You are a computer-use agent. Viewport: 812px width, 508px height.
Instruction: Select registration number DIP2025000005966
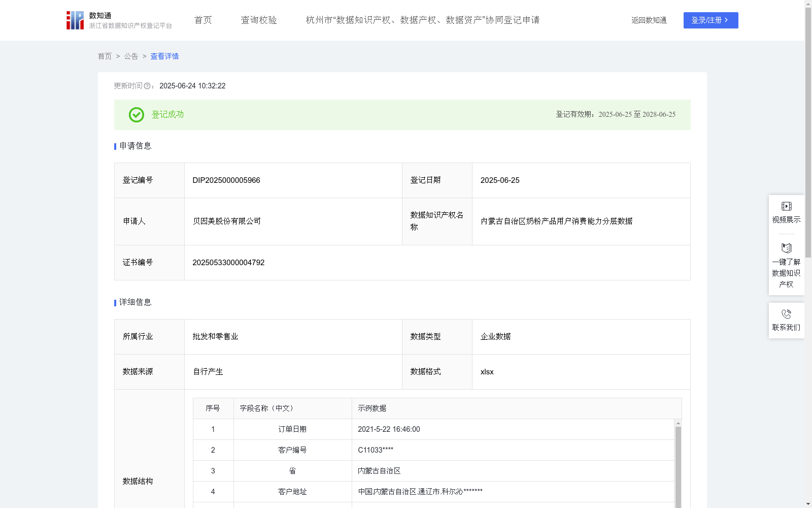tap(226, 180)
